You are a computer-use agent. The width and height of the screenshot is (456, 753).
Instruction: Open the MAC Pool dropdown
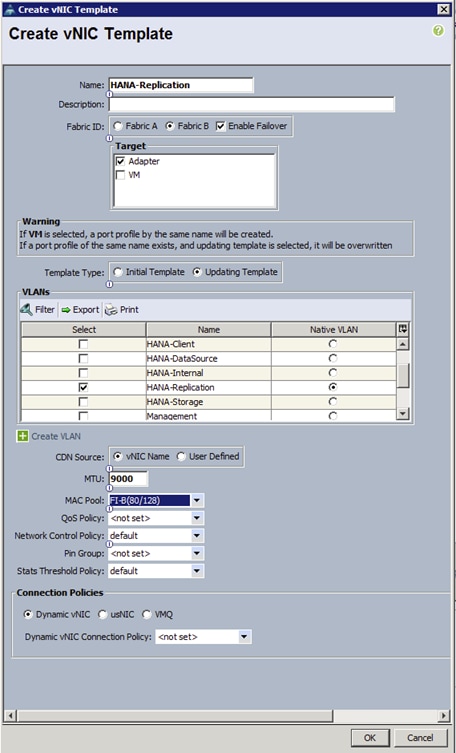click(x=197, y=501)
